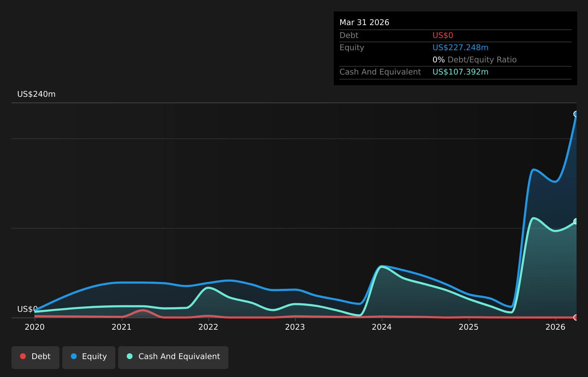588x377 pixels.
Task: Click the blue Equity legend dot
Action: [x=74, y=356]
